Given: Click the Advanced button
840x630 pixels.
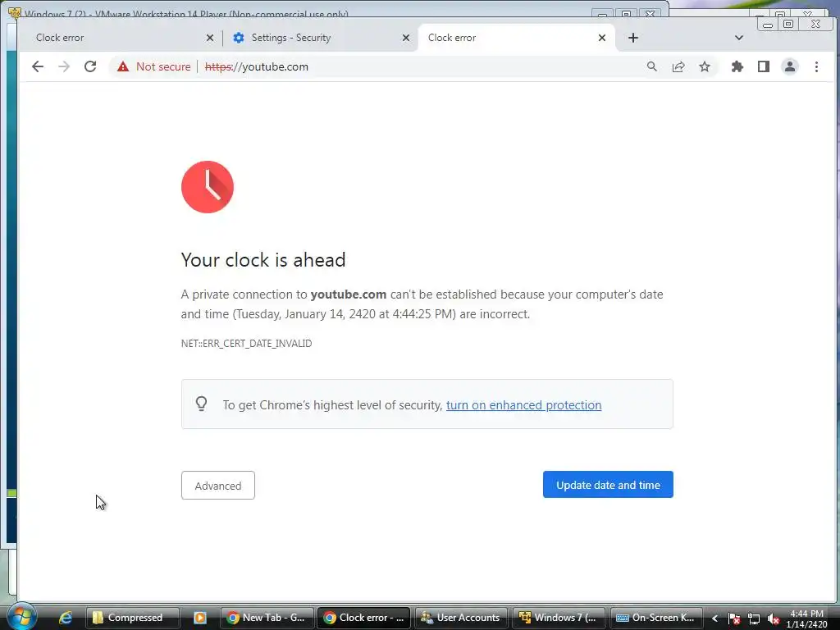Looking at the screenshot, I should (x=218, y=486).
